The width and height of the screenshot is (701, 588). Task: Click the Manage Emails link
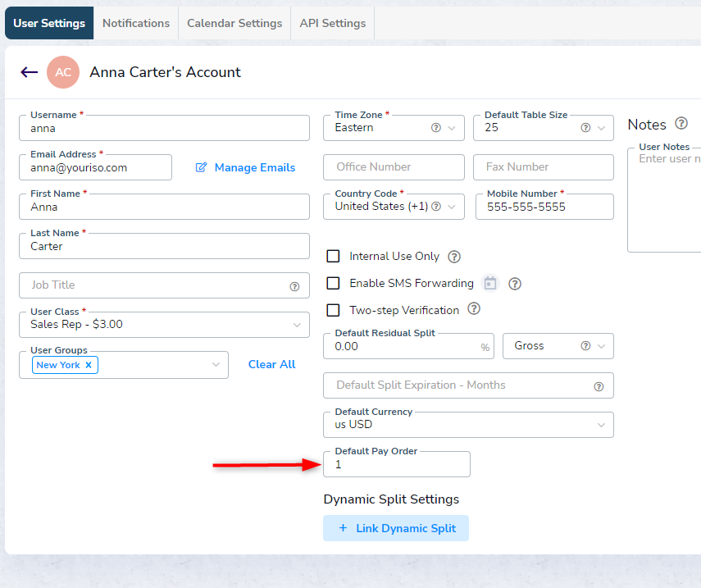(245, 167)
